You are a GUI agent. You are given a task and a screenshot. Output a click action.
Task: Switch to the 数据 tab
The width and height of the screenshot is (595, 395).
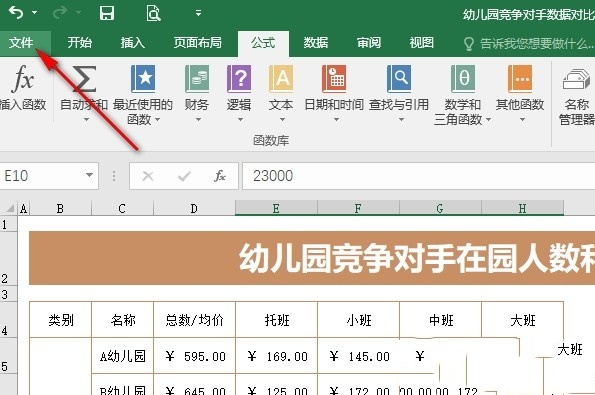point(316,43)
